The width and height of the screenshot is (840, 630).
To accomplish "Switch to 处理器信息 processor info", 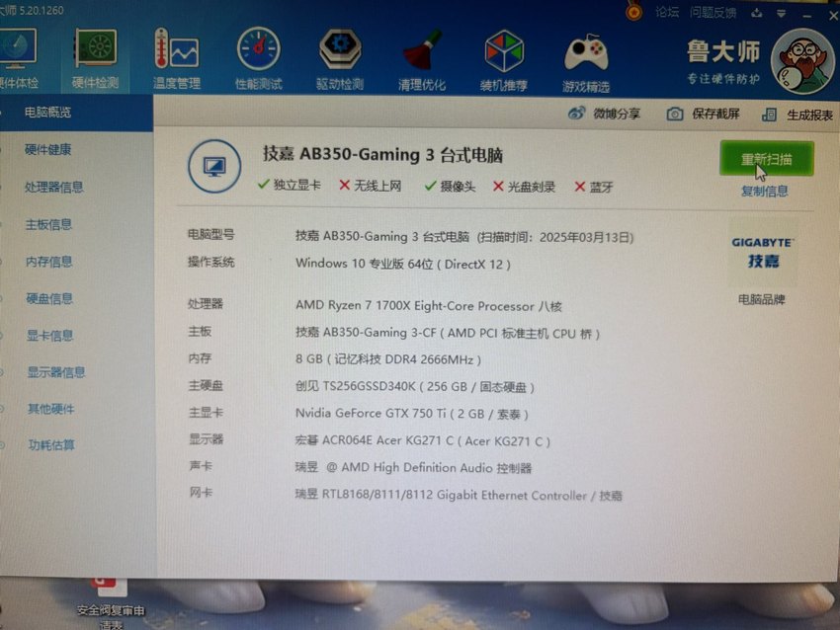I will pos(53,187).
